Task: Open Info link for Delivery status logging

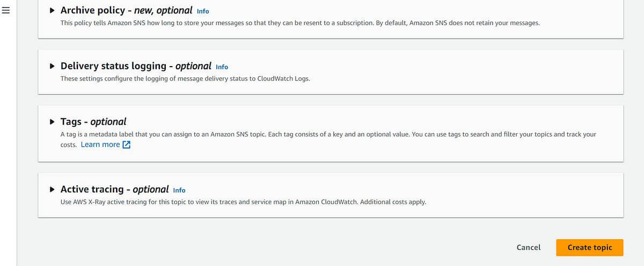Action: 222,67
